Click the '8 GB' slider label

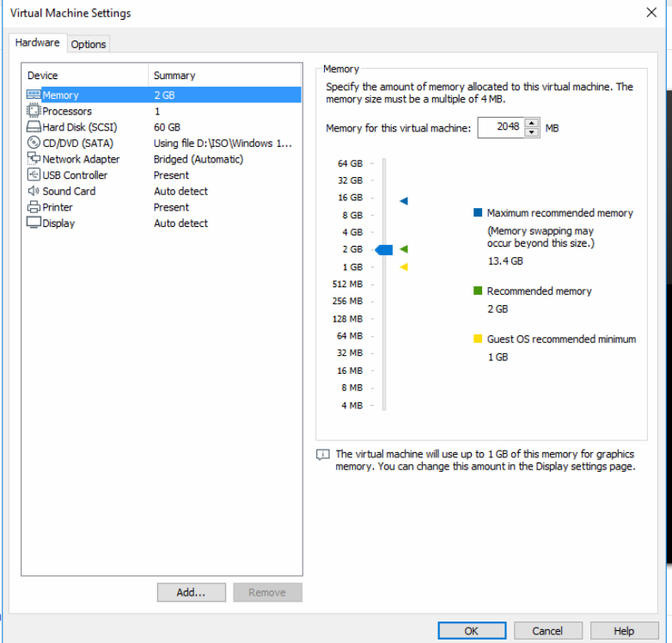pyautogui.click(x=352, y=215)
